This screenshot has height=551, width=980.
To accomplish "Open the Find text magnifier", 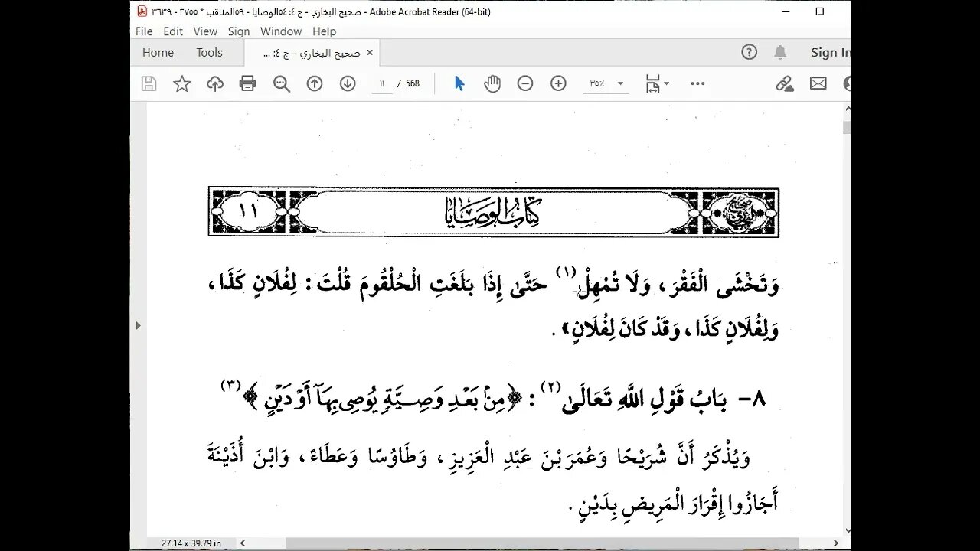I will [282, 84].
